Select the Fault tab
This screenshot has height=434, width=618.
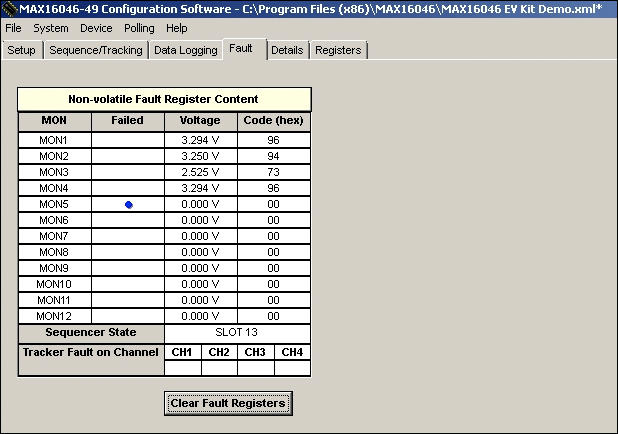(x=240, y=48)
